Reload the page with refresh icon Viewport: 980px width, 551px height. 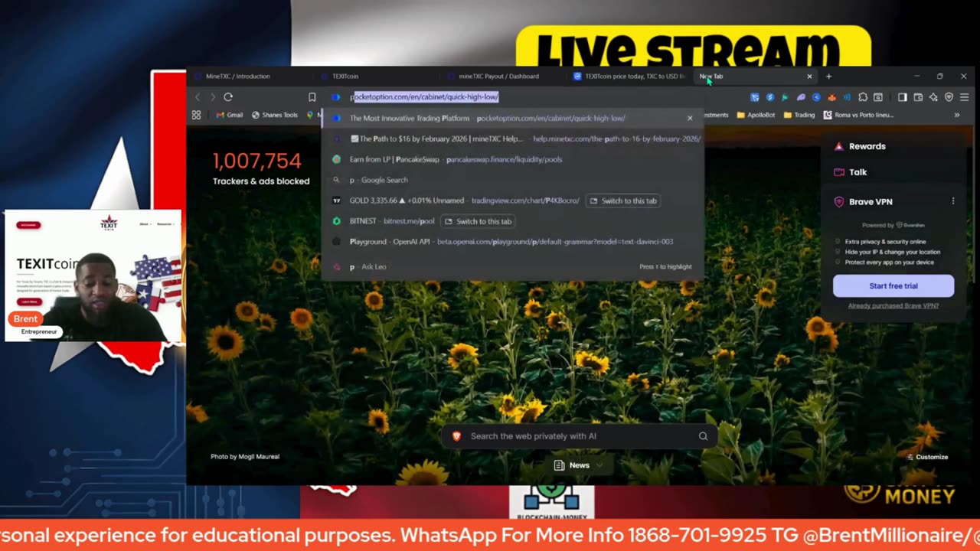point(228,97)
